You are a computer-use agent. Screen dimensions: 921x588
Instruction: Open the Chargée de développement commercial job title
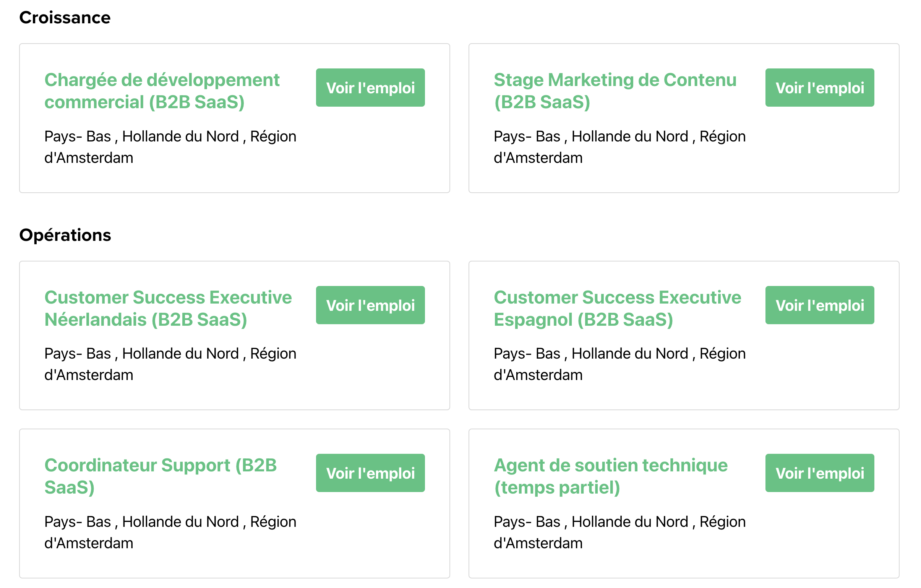click(162, 91)
